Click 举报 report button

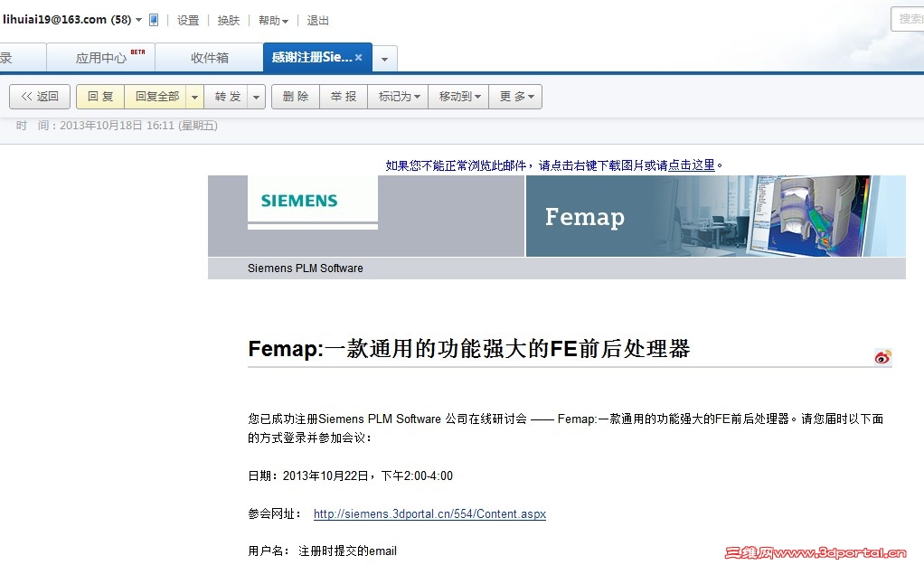(344, 97)
